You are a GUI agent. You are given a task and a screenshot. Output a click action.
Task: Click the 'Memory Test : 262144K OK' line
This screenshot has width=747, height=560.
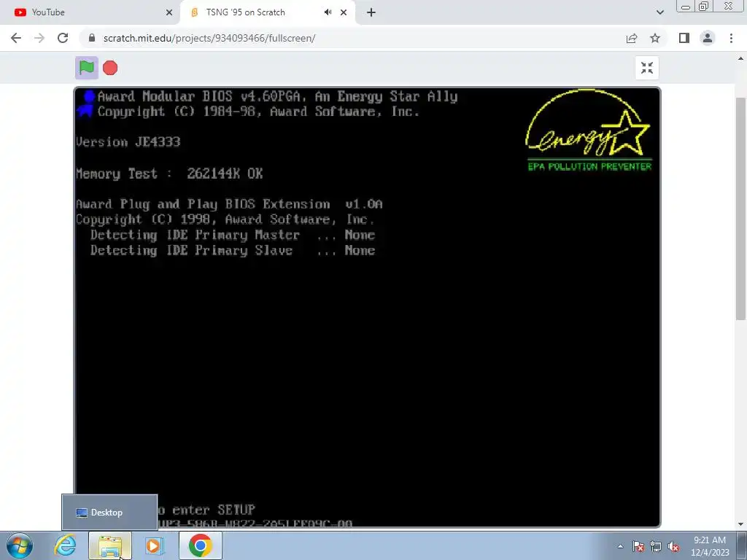point(169,174)
